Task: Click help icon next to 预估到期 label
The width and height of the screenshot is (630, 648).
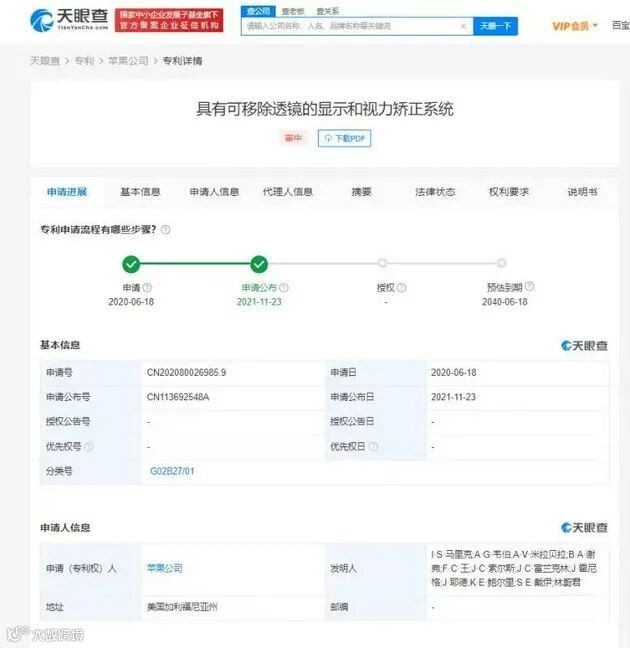Action: pos(530,286)
